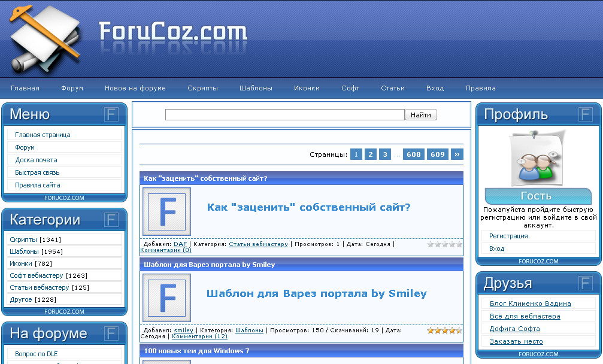Open Правила in top navigation bar
This screenshot has width=603, height=364.
click(481, 88)
